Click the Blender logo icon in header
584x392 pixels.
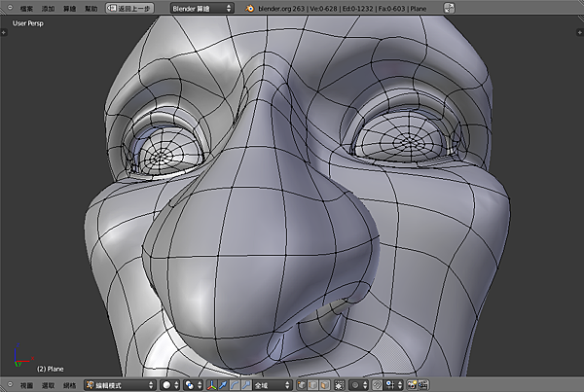[249, 7]
